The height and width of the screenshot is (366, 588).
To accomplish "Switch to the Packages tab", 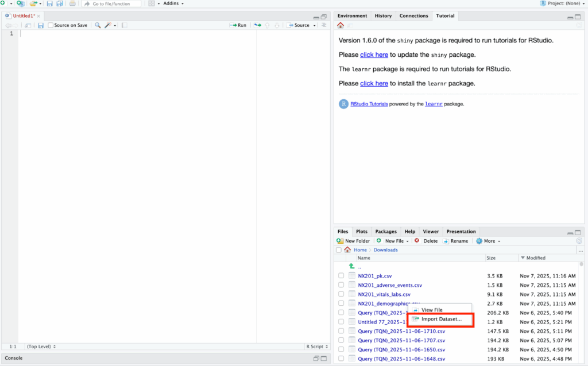I will coord(385,231).
